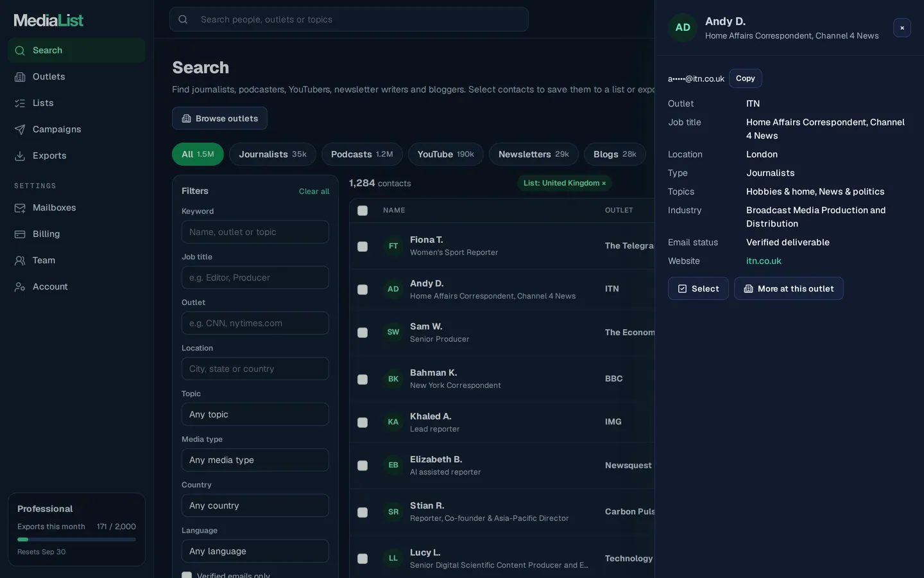Open the Any topic dropdown
Viewport: 924px width, 578px height.
pyautogui.click(x=255, y=414)
